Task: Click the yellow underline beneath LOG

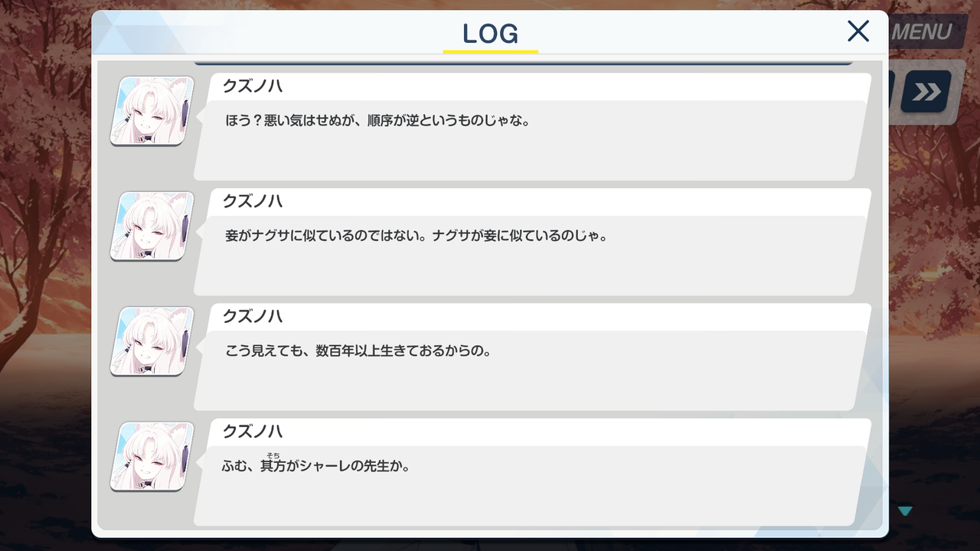Action: [491, 51]
